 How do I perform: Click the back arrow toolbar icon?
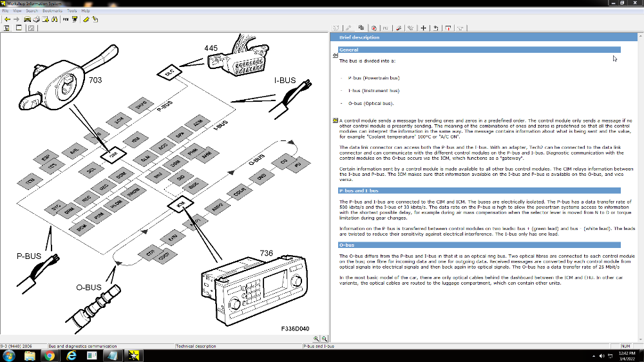pyautogui.click(x=6, y=19)
